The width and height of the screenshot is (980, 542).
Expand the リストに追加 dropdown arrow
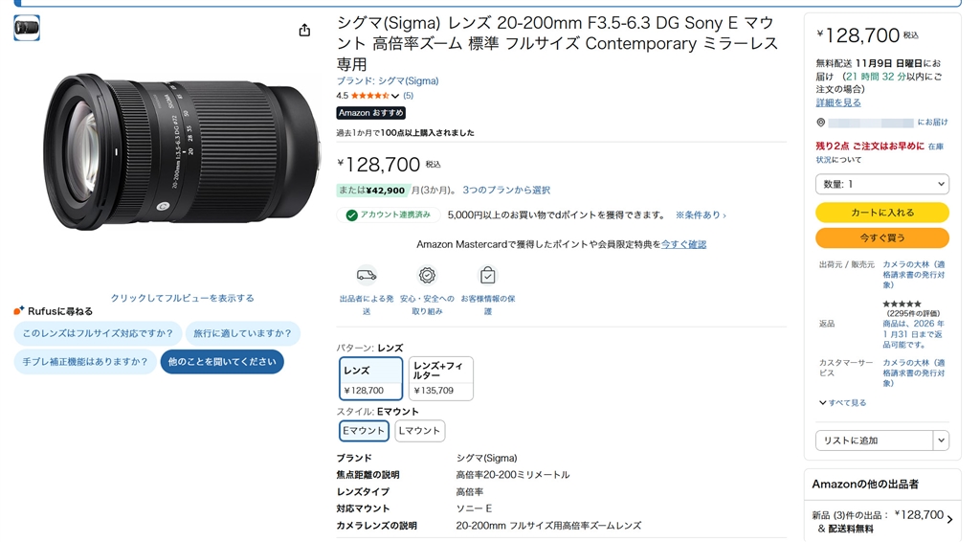[x=941, y=440]
